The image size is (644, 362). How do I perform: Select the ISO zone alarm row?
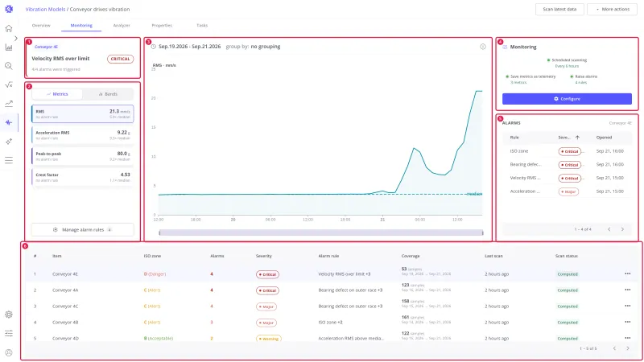tap(567, 151)
